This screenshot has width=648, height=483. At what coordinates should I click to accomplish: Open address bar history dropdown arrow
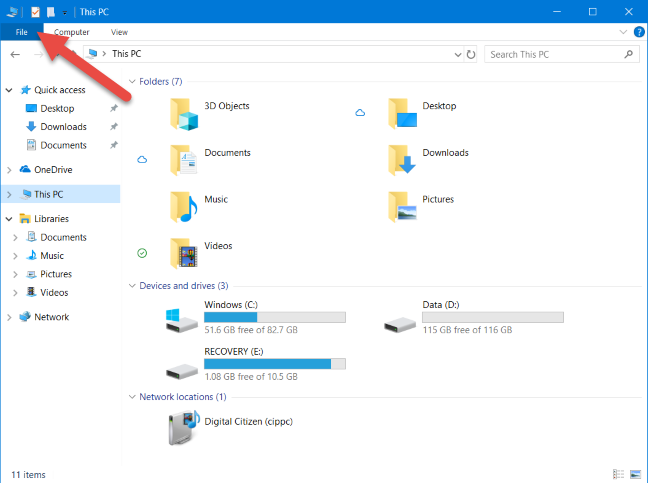[457, 55]
